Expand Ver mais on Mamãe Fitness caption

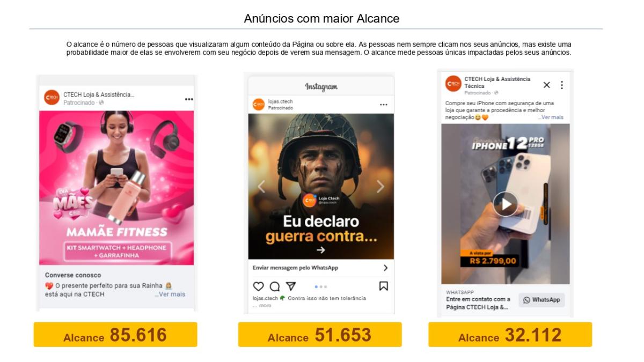coord(170,294)
